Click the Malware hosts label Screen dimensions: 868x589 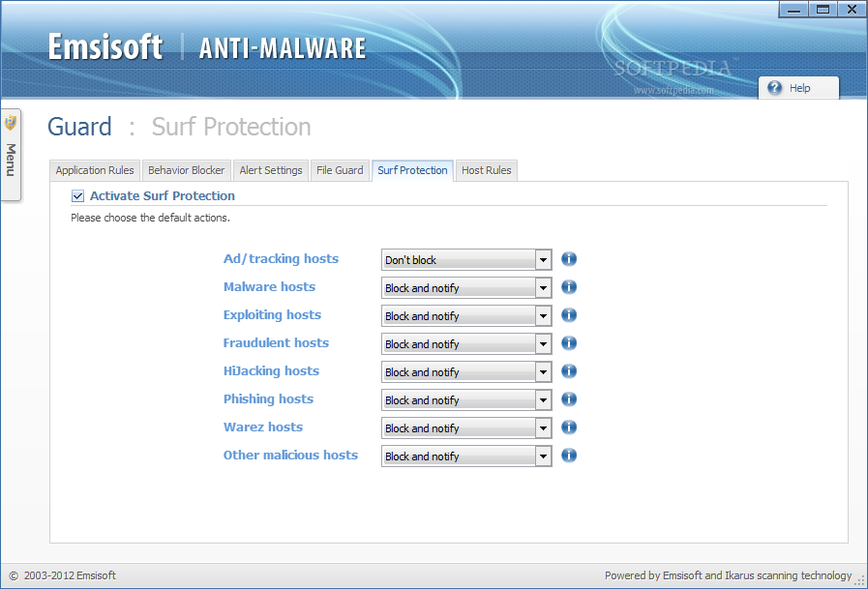(269, 286)
